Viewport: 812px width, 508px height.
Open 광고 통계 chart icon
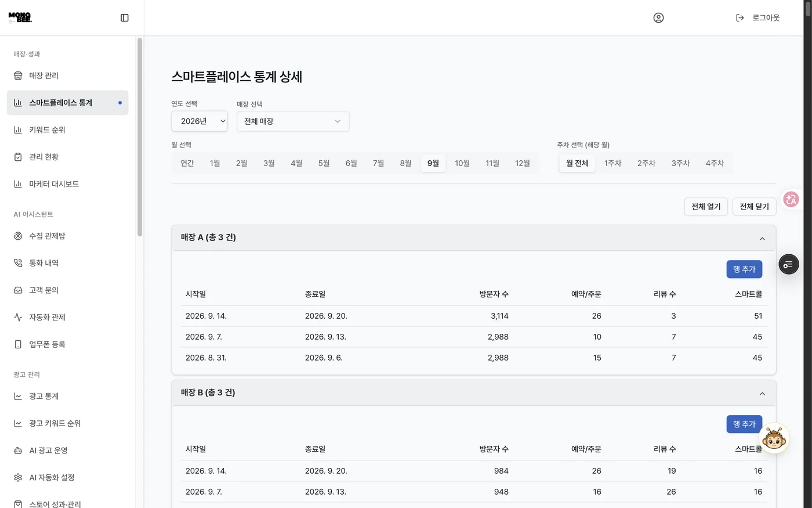18,396
